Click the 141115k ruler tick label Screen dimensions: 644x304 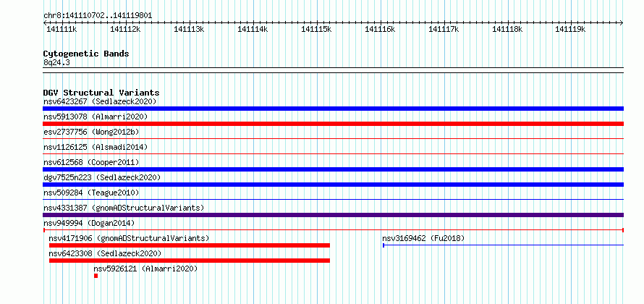tap(316, 29)
